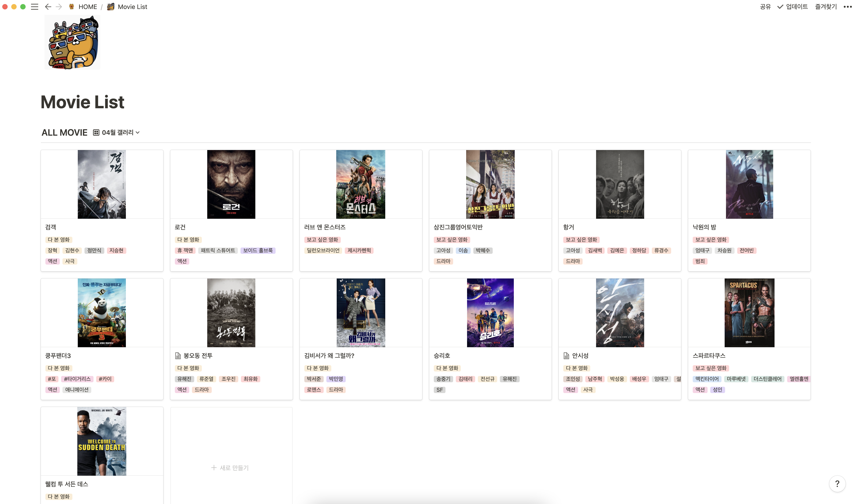The width and height of the screenshot is (855, 504).
Task: Open the 승리호 movie poster
Action: (490, 313)
